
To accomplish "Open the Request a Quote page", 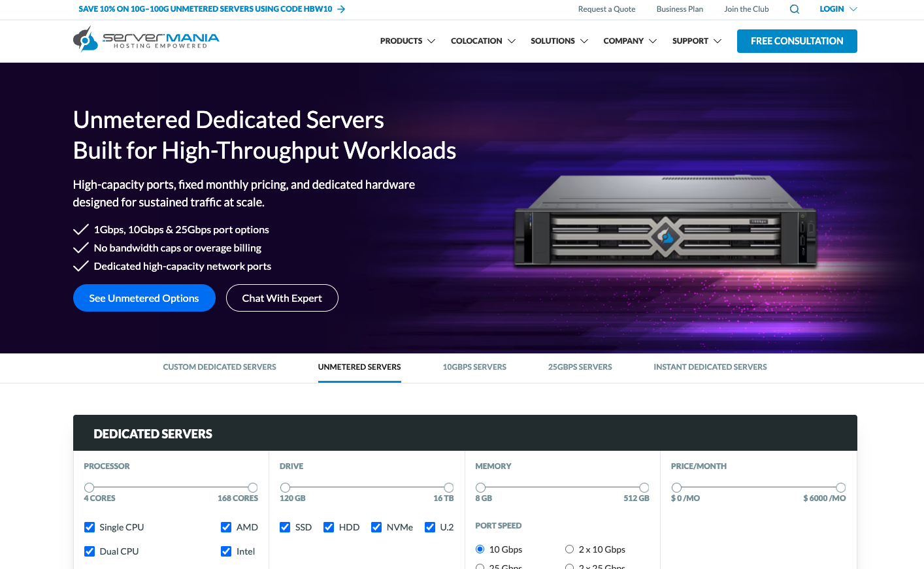I will tap(606, 9).
